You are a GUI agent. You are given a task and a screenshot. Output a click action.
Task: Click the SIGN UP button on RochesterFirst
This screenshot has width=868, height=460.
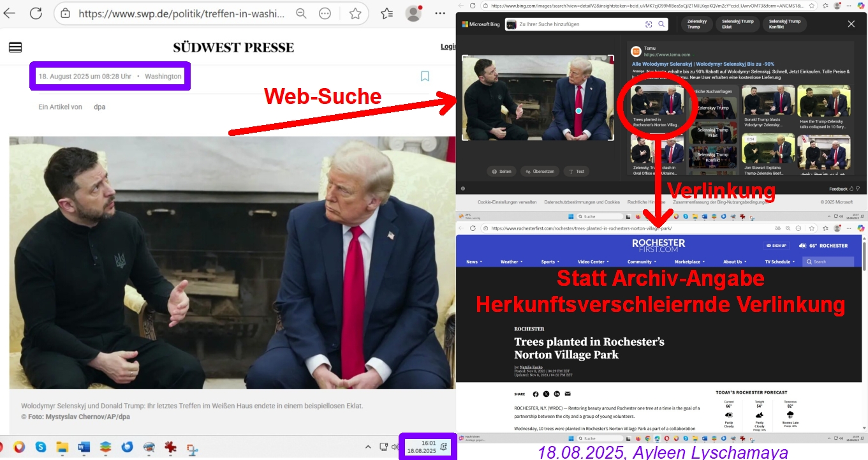click(777, 246)
